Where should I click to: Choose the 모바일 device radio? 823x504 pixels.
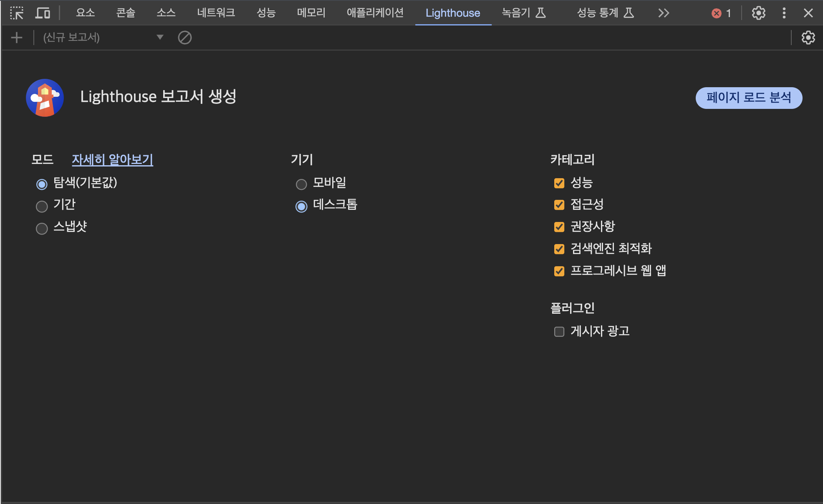click(301, 184)
